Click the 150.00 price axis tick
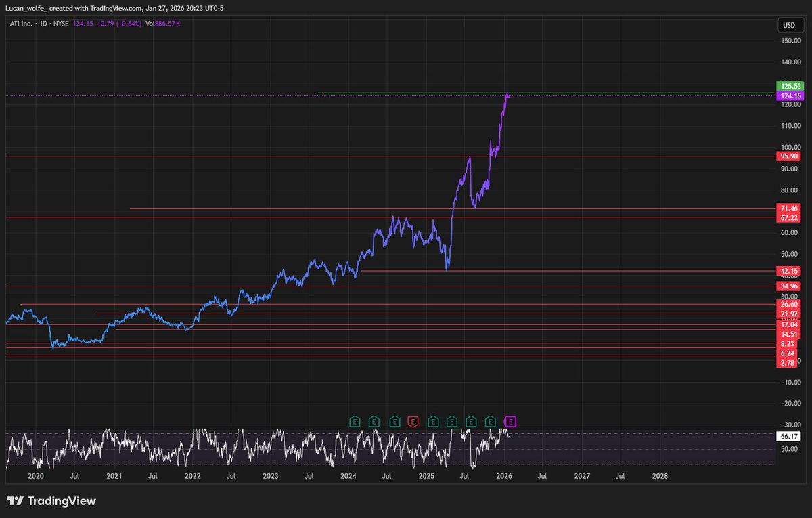The width and height of the screenshot is (812, 518). point(791,40)
